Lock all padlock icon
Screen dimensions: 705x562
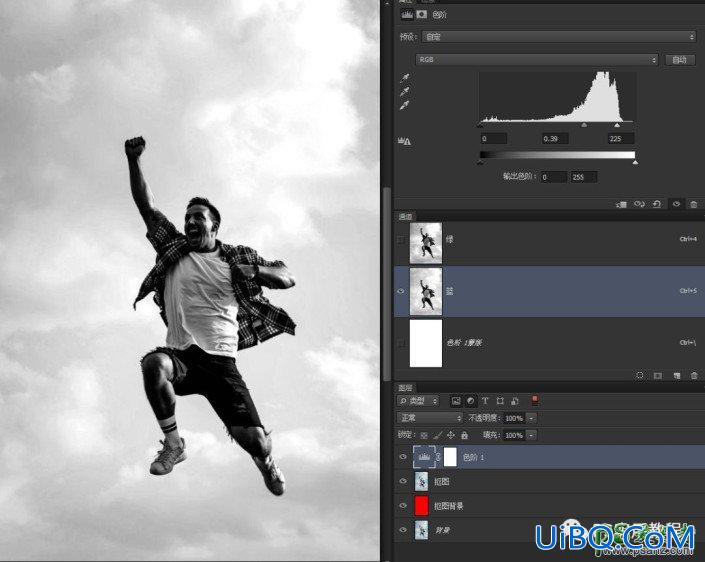click(x=464, y=435)
